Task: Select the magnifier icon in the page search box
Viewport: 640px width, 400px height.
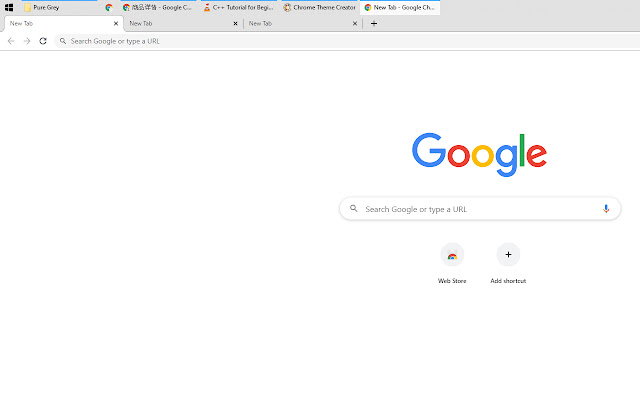Action: pos(354,209)
